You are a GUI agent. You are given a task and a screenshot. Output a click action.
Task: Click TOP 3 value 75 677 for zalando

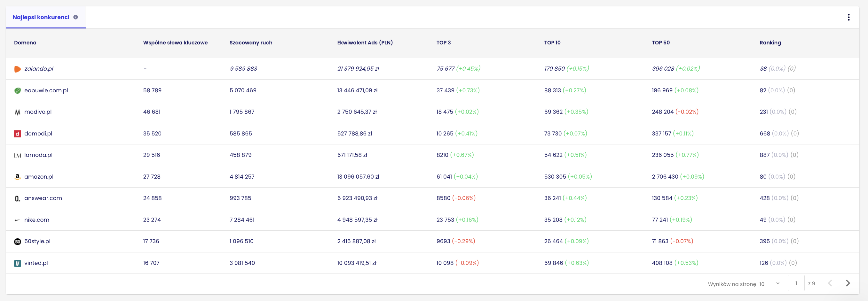tap(446, 69)
